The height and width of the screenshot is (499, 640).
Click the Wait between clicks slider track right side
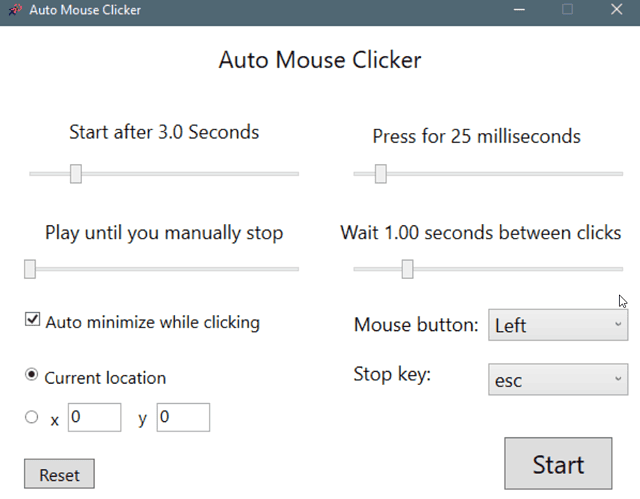tap(518, 269)
